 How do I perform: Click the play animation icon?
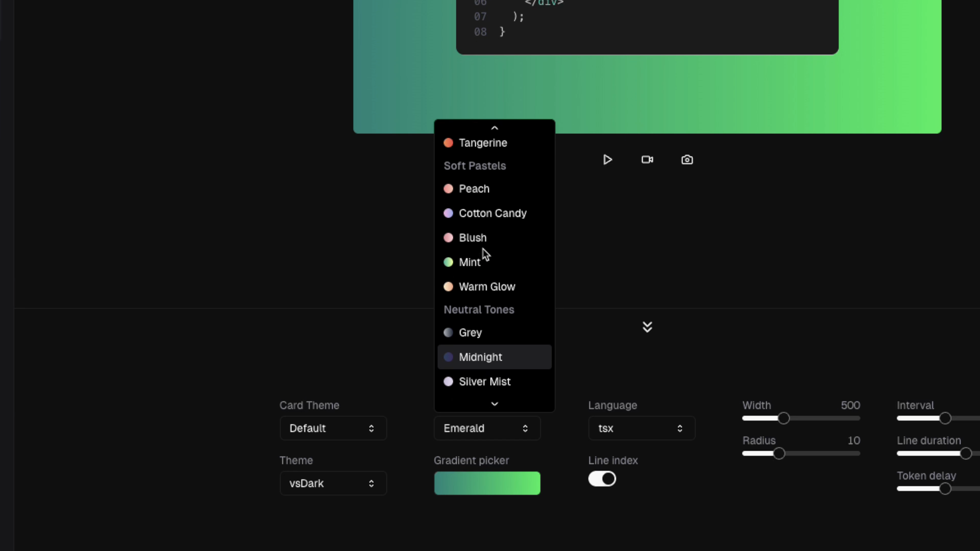tap(607, 160)
